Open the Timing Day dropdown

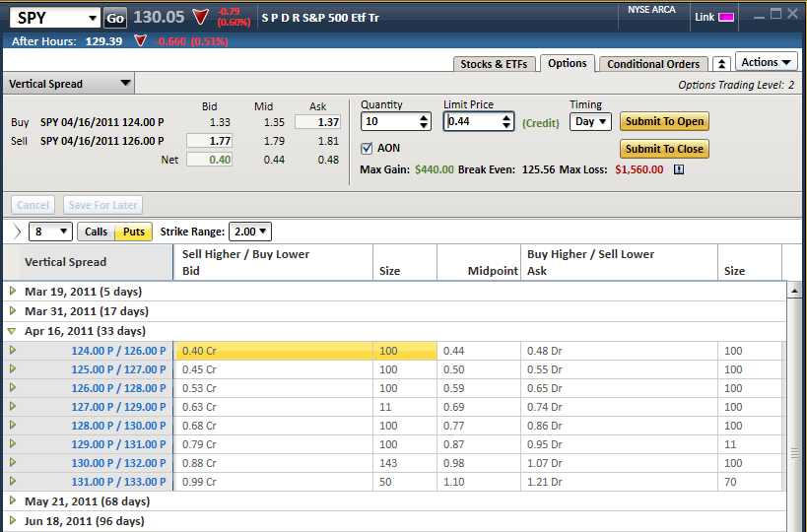click(x=590, y=121)
